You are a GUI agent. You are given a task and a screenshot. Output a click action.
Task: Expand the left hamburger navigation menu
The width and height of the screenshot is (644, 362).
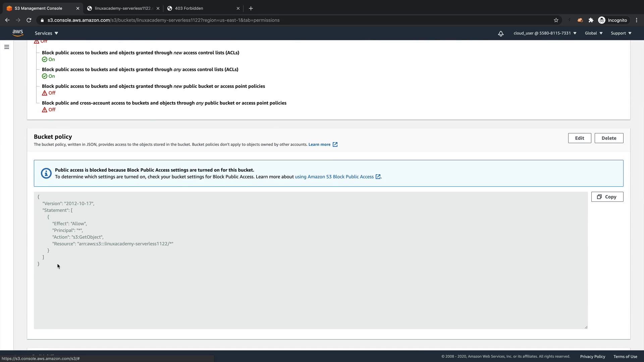(x=7, y=47)
